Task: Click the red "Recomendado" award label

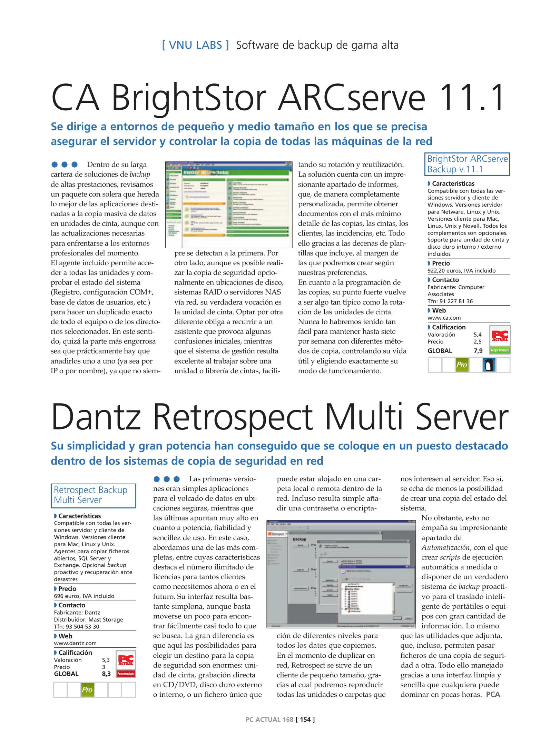Action: pos(126,674)
